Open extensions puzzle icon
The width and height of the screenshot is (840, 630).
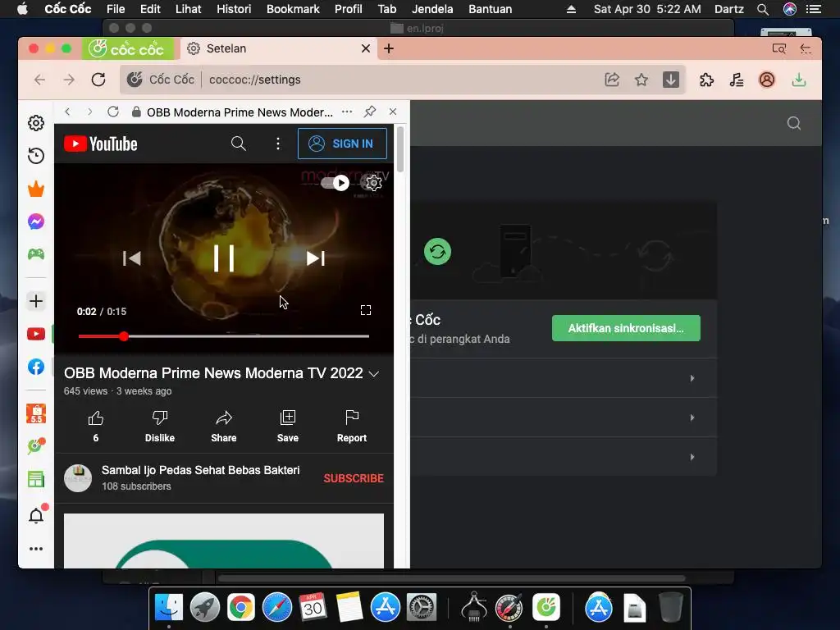(706, 80)
